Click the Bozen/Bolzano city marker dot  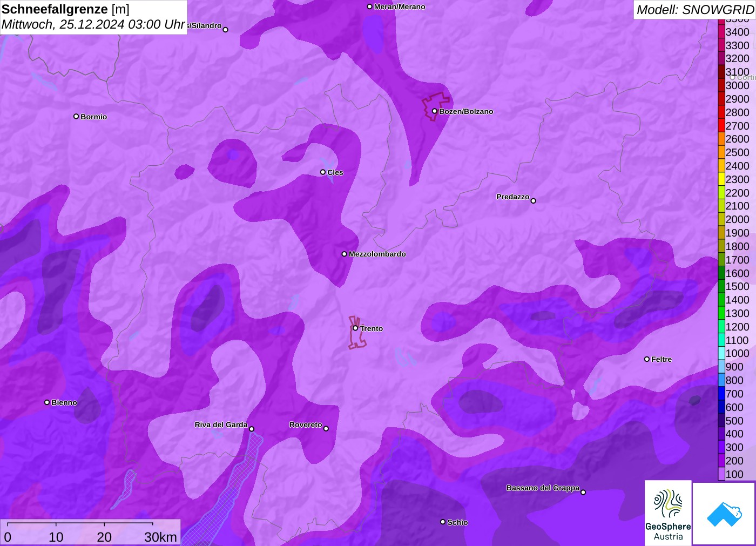point(435,111)
